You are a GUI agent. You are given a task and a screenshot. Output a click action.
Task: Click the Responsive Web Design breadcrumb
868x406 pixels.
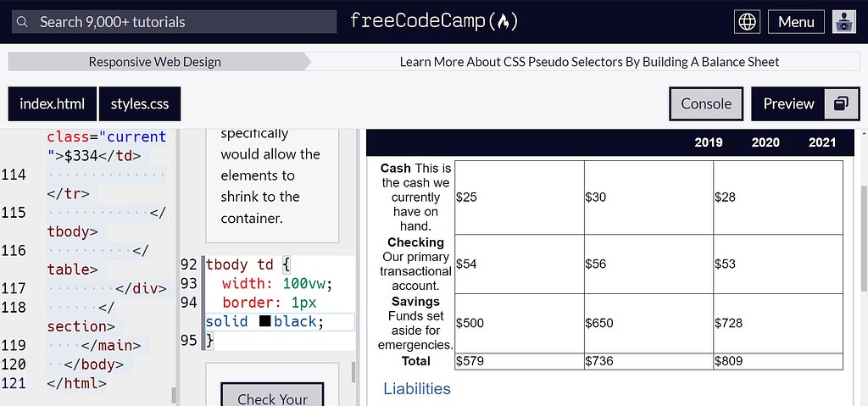(x=155, y=62)
